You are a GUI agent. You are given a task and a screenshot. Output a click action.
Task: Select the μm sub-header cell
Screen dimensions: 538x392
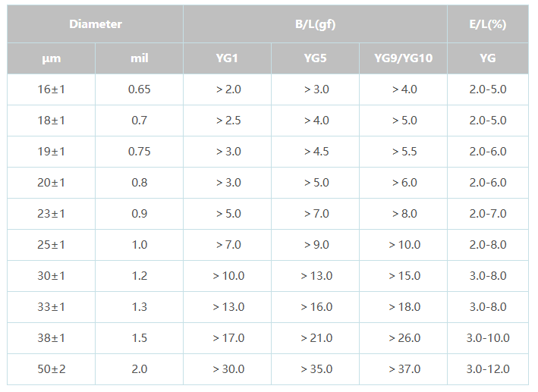[52, 58]
